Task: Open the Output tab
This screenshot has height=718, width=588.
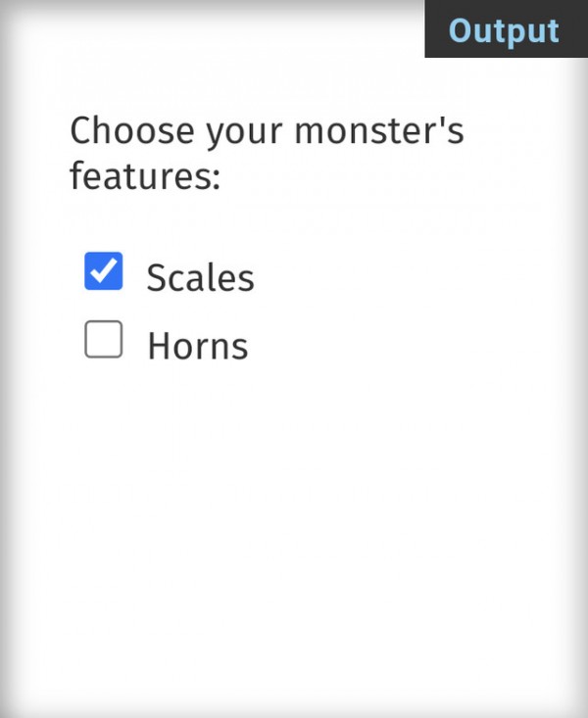Action: click(504, 30)
